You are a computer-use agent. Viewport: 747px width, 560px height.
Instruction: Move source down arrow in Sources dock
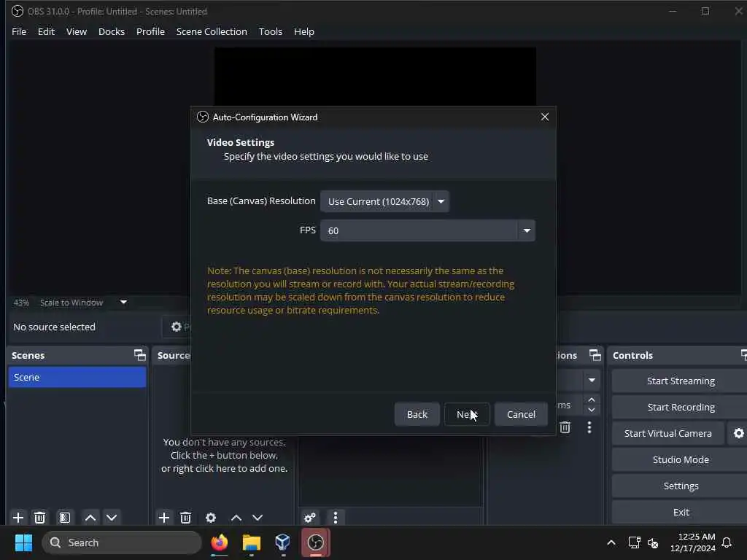point(258,518)
